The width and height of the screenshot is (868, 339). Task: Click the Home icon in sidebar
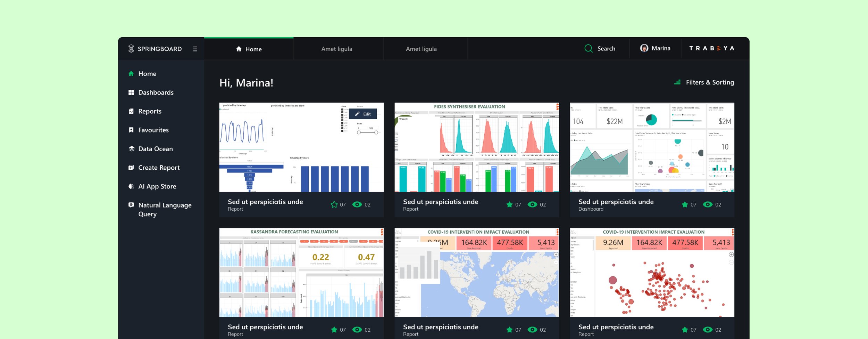[x=131, y=74]
